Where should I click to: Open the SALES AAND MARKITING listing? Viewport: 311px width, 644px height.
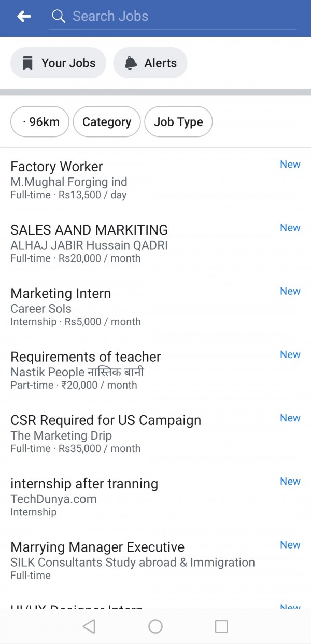89,230
